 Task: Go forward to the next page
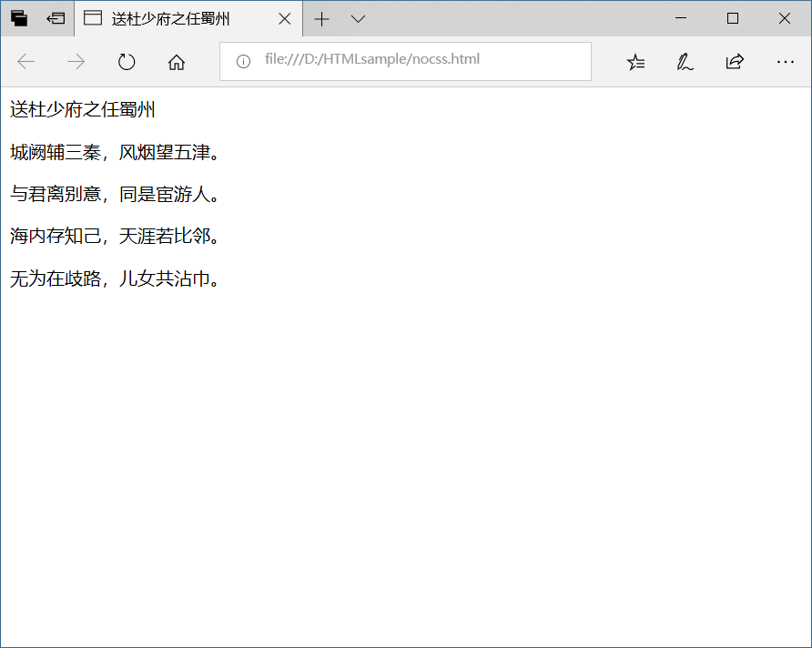click(x=76, y=62)
